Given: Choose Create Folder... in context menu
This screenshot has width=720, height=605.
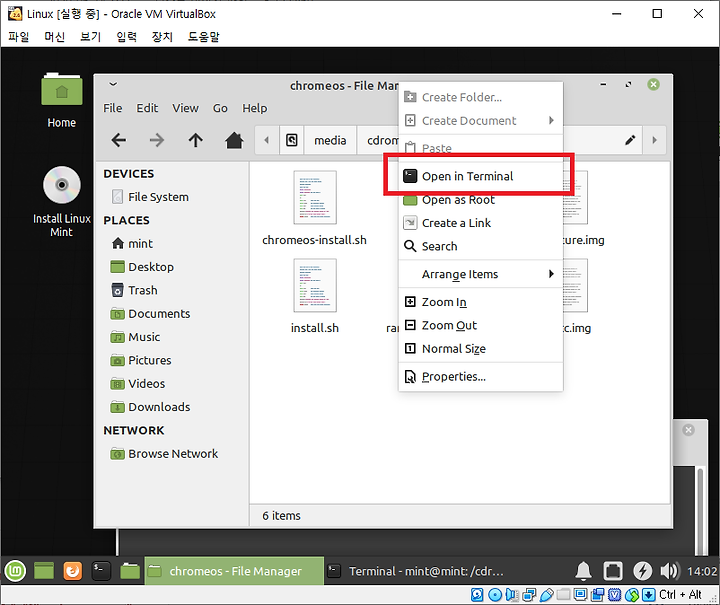Looking at the screenshot, I should tap(481, 97).
